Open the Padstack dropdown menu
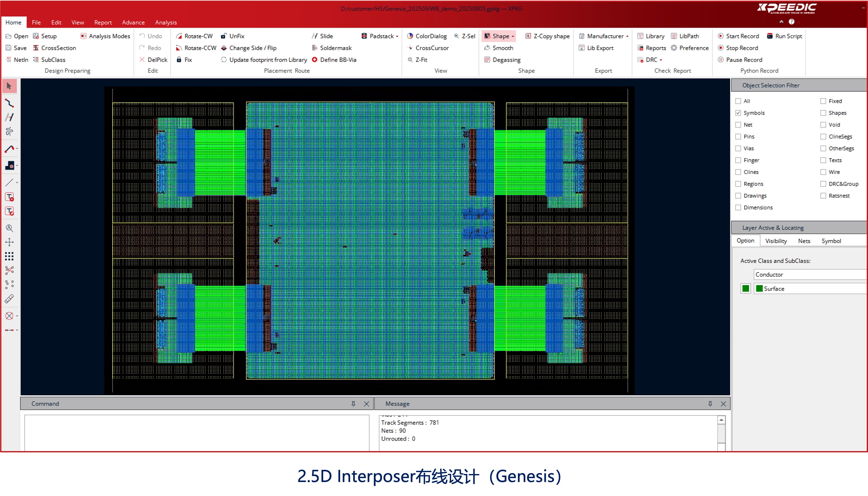Viewport: 868px width, 496px height. tap(397, 36)
